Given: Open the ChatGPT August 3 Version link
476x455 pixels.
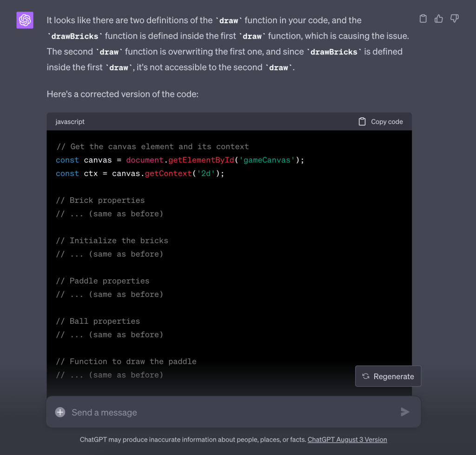Looking at the screenshot, I should click(x=347, y=439).
